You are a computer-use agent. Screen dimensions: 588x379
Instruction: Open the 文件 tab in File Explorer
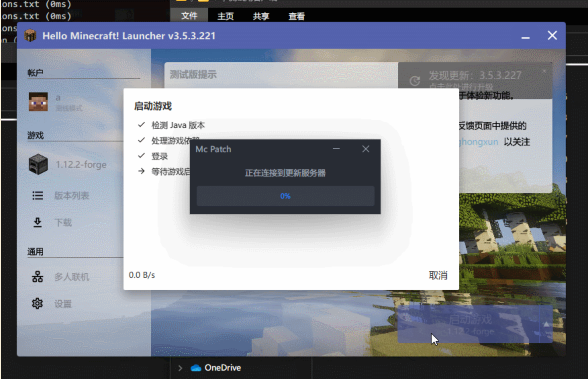pos(189,16)
